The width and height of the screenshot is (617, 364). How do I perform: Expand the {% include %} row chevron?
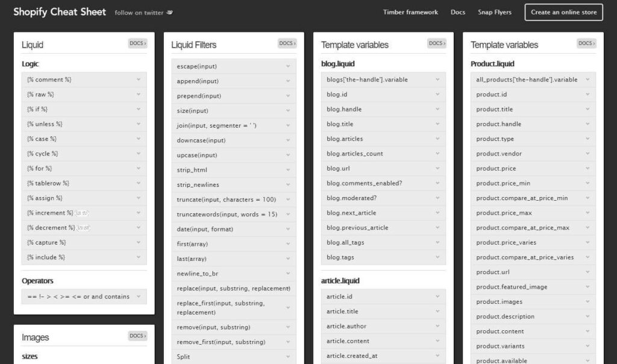pos(139,257)
